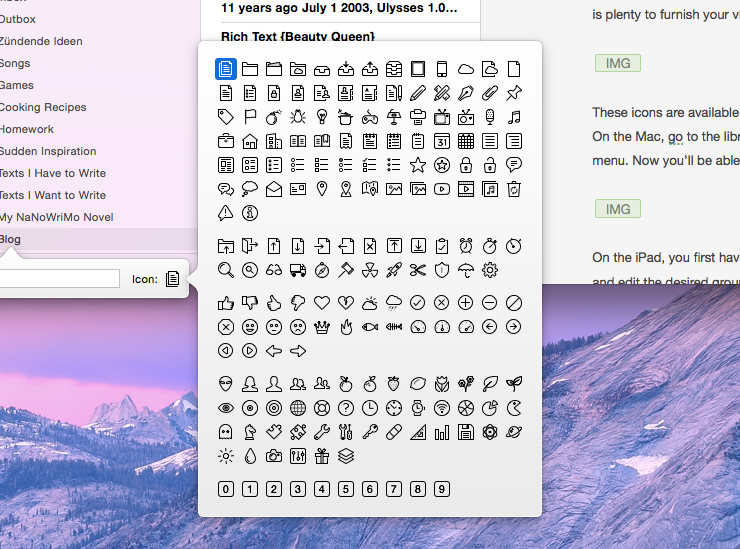Pick the speech bubble icon
740x549 pixels.
click(514, 165)
